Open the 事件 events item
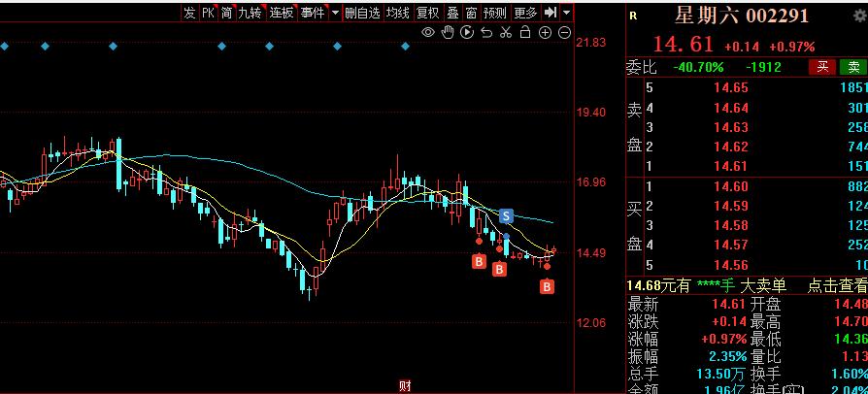The width and height of the screenshot is (868, 394). click(313, 13)
